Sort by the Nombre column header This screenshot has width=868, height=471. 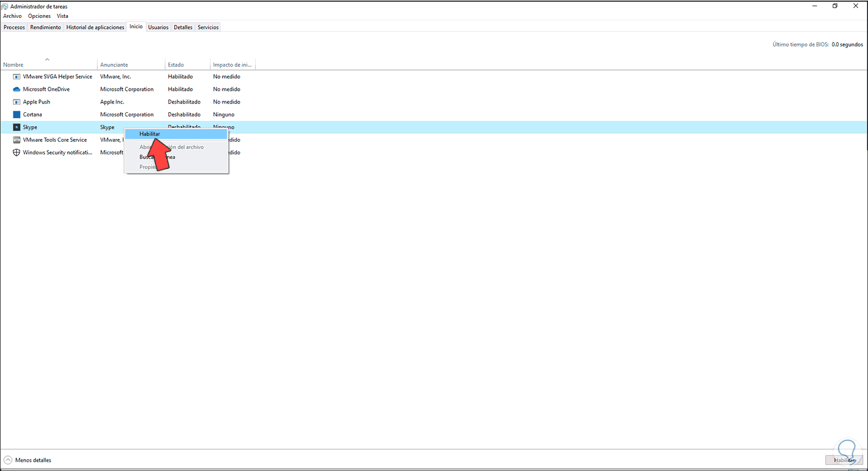[49, 65]
